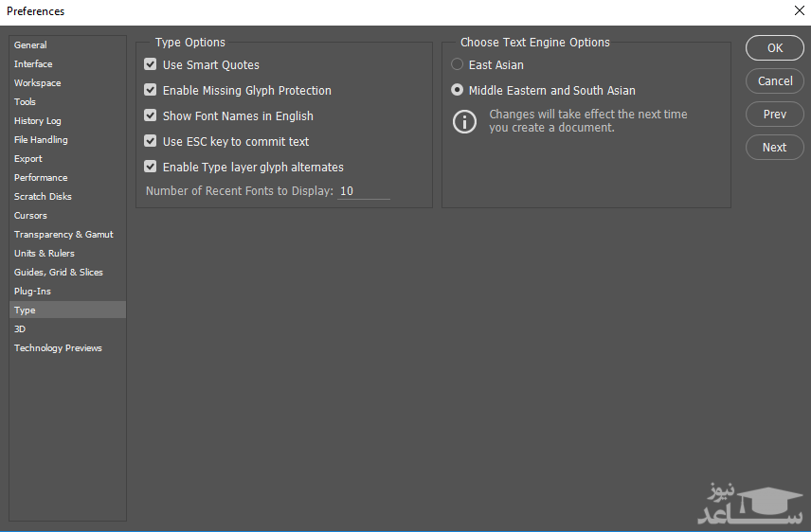Disable Enable Missing Glyph Protection checkbox

point(150,91)
